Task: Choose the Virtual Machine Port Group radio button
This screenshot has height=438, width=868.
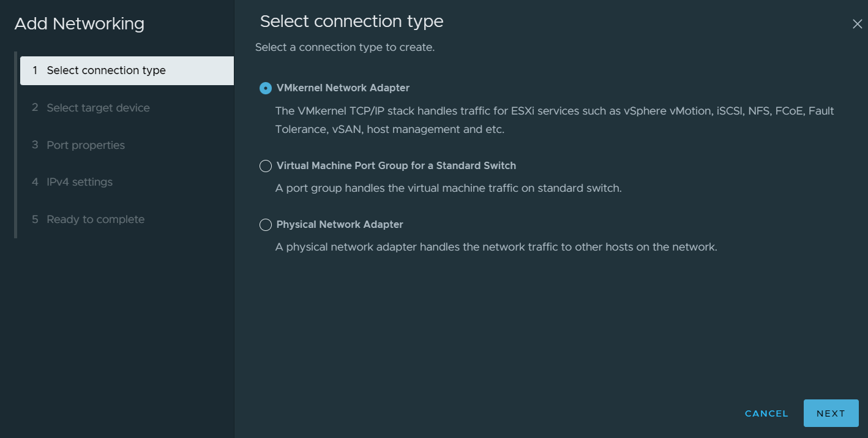Action: click(266, 166)
